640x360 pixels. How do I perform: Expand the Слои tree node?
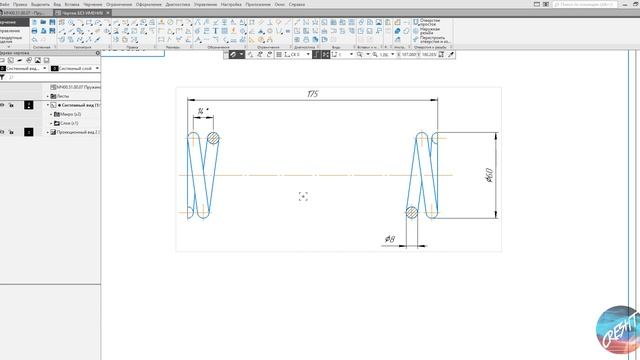click(x=51, y=123)
